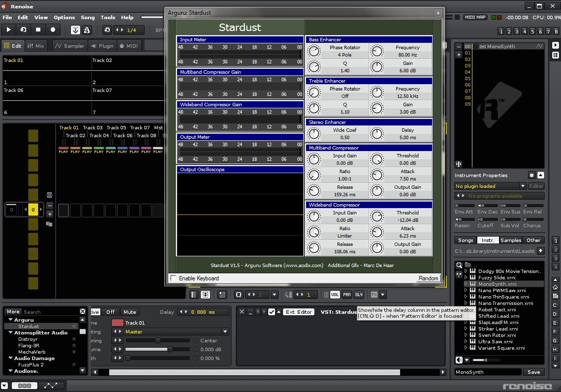This screenshot has height=392, width=561.
Task: Enable the Stardust device checkbox
Action: coord(272,312)
